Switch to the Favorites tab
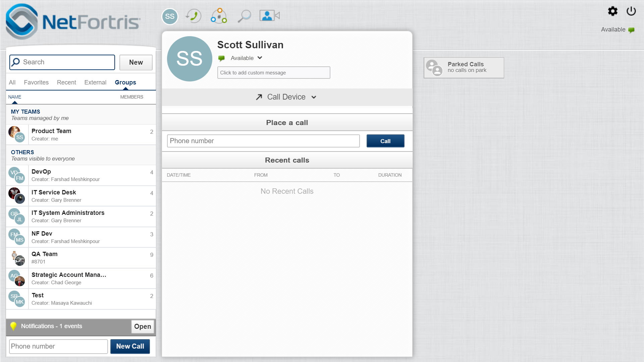 coord(36,82)
